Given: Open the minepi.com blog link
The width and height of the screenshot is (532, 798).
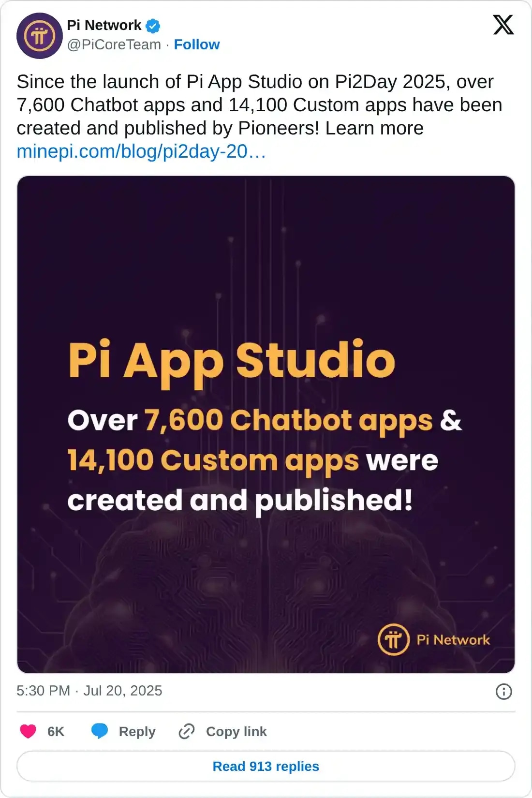Looking at the screenshot, I should [141, 152].
